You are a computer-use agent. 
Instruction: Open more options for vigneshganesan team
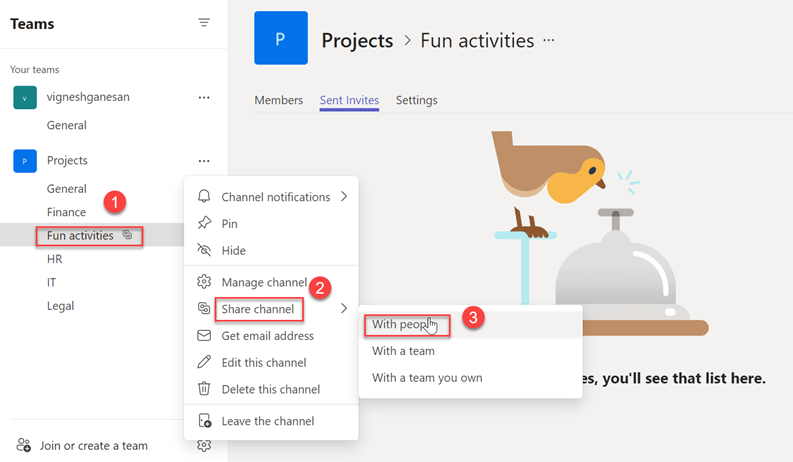[x=204, y=98]
